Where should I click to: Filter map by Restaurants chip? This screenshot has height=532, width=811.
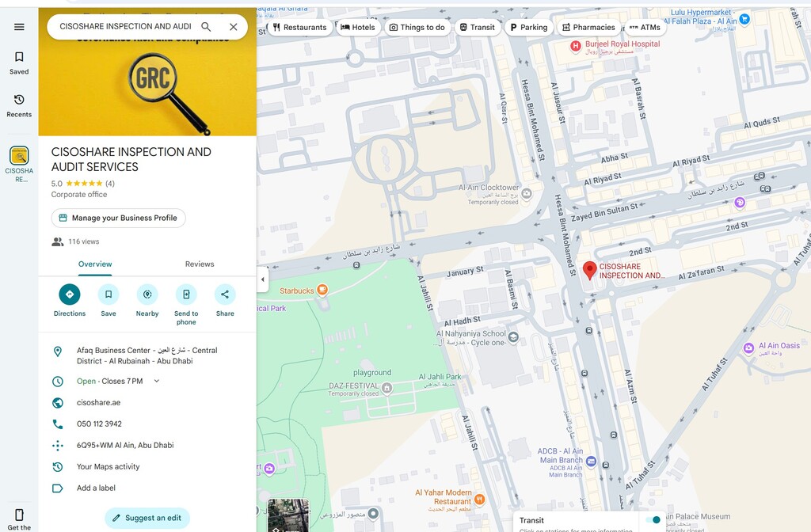[x=299, y=27]
